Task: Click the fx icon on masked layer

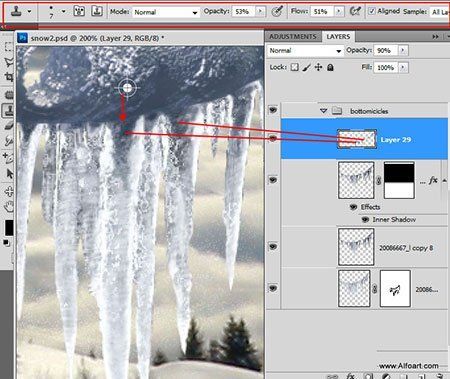Action: click(x=433, y=180)
